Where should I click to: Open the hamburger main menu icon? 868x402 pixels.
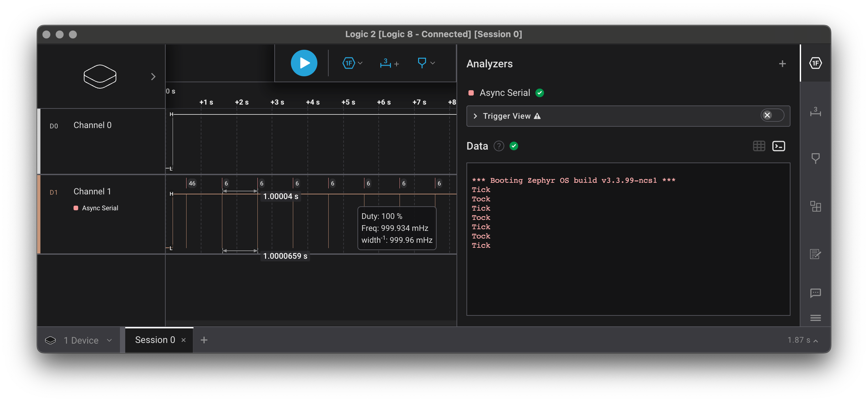[x=815, y=318]
